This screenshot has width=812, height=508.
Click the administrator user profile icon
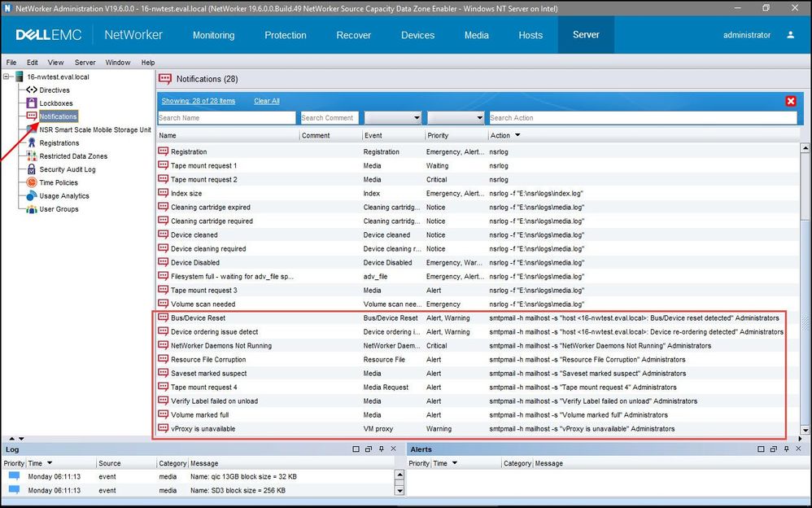[790, 35]
